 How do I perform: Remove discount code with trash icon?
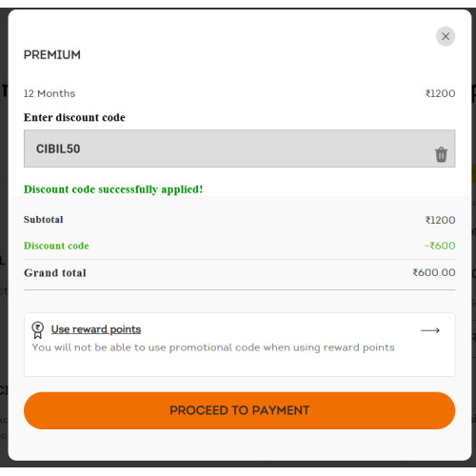[441, 154]
